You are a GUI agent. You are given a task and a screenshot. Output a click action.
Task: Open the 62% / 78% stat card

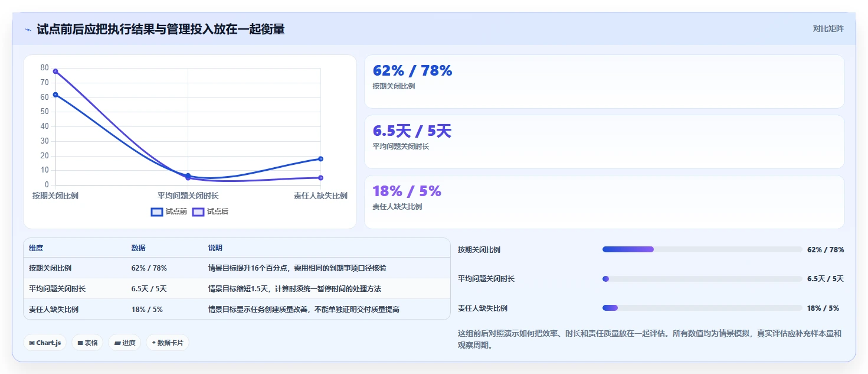(604, 82)
